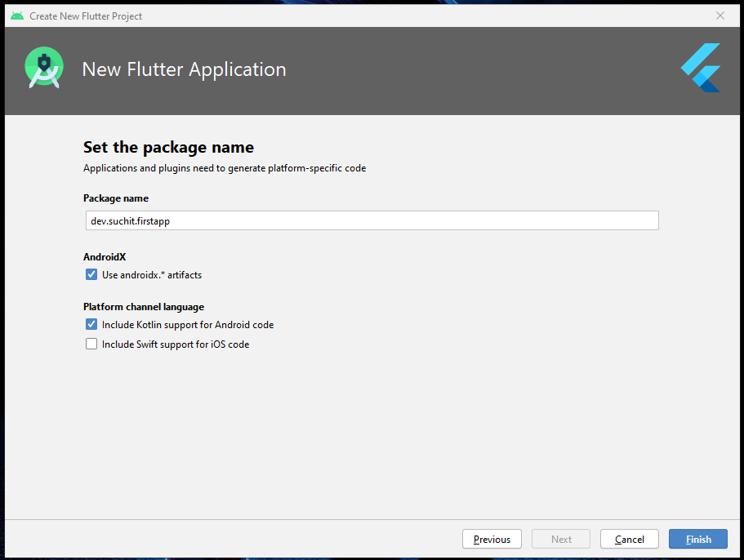Click the 'AndroidX' section heading
The height and width of the screenshot is (560, 744).
pyautogui.click(x=104, y=256)
